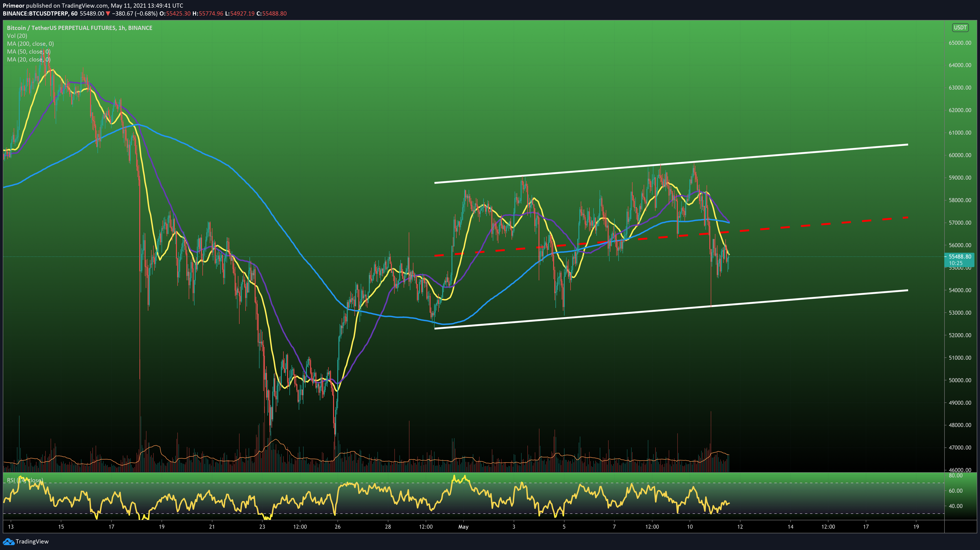Click the USDT currency badge

960,27
